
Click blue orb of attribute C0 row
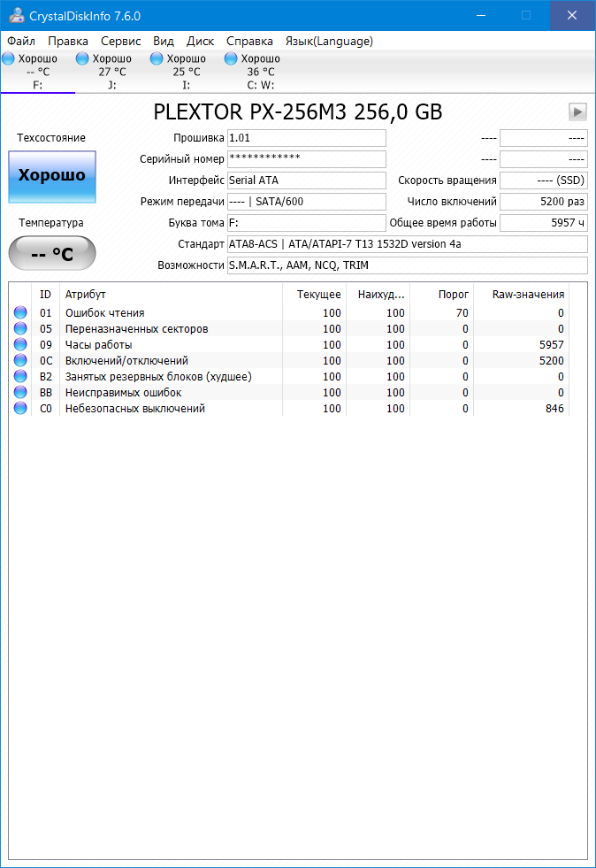tap(20, 409)
